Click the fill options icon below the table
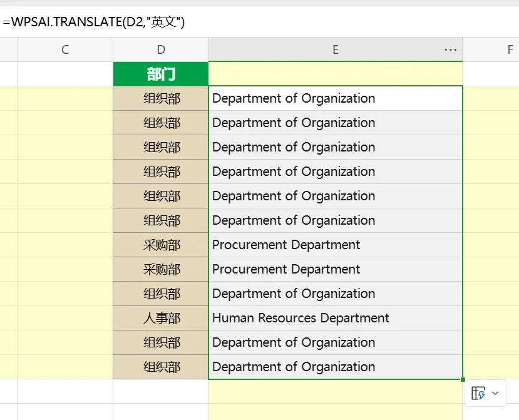Image resolution: width=519 pixels, height=420 pixels. coord(479,393)
